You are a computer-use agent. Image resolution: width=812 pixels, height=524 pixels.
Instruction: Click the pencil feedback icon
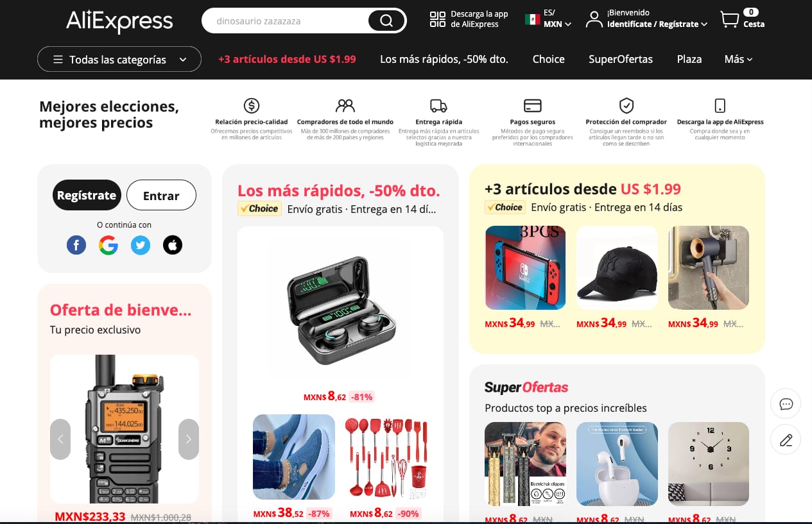tap(786, 440)
